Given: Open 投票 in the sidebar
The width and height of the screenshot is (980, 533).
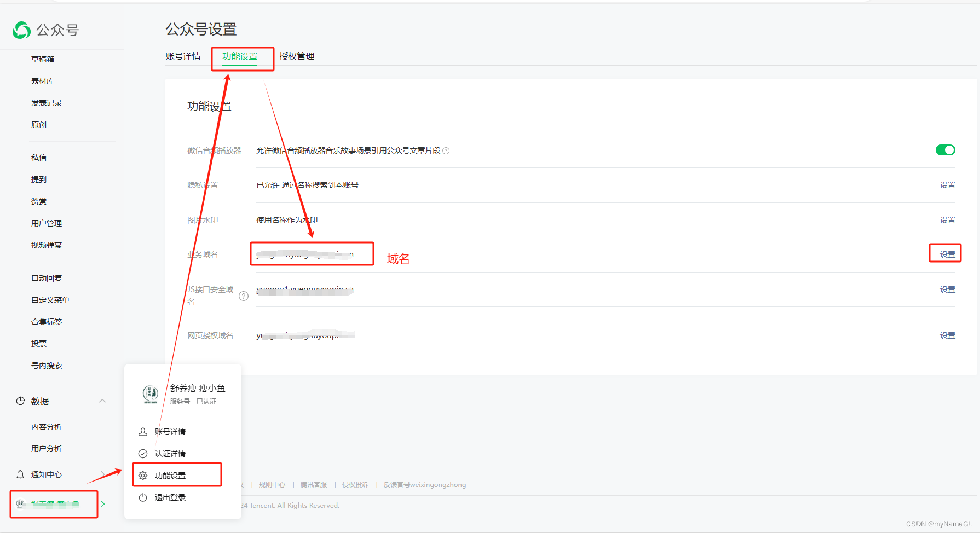Looking at the screenshot, I should (39, 344).
